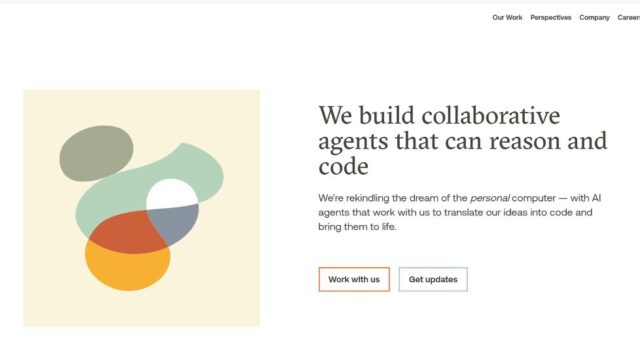
Task: Click the word collaborative in the heading
Action: 491,116
